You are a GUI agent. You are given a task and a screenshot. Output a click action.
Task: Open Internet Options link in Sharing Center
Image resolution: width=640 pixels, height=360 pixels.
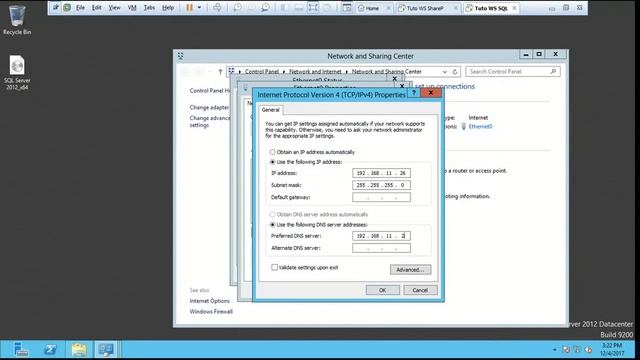[x=209, y=301]
